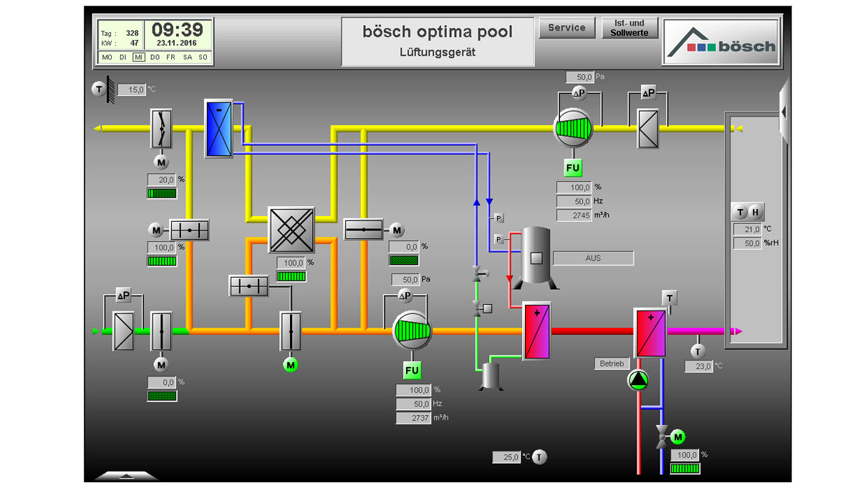Click the 25,0 °C temperature value
The height and width of the screenshot is (488, 868).
(506, 457)
